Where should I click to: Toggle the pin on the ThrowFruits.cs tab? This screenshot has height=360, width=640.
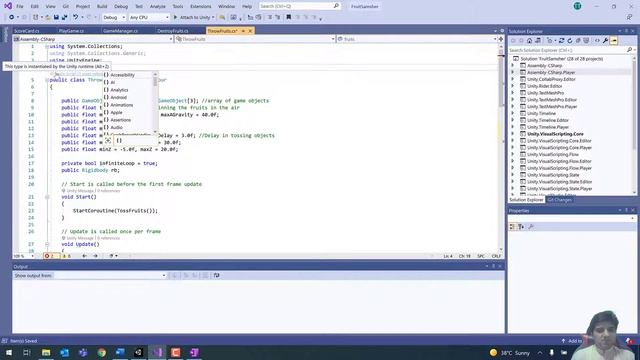(x=243, y=31)
